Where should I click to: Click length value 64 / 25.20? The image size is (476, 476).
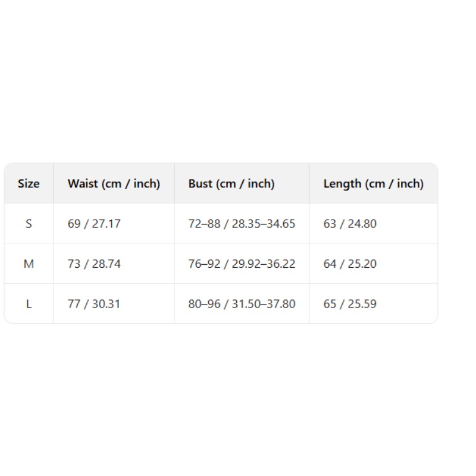(x=350, y=264)
